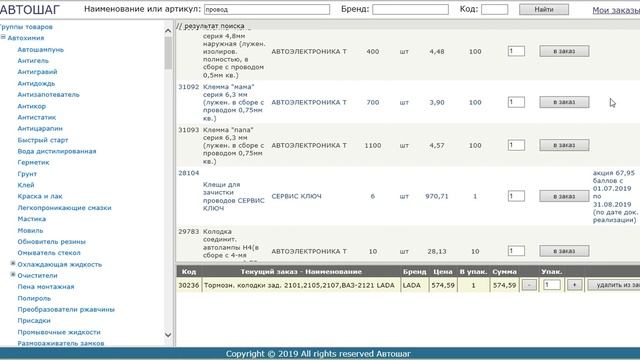Collapse the Автохимия tree group

(3, 37)
